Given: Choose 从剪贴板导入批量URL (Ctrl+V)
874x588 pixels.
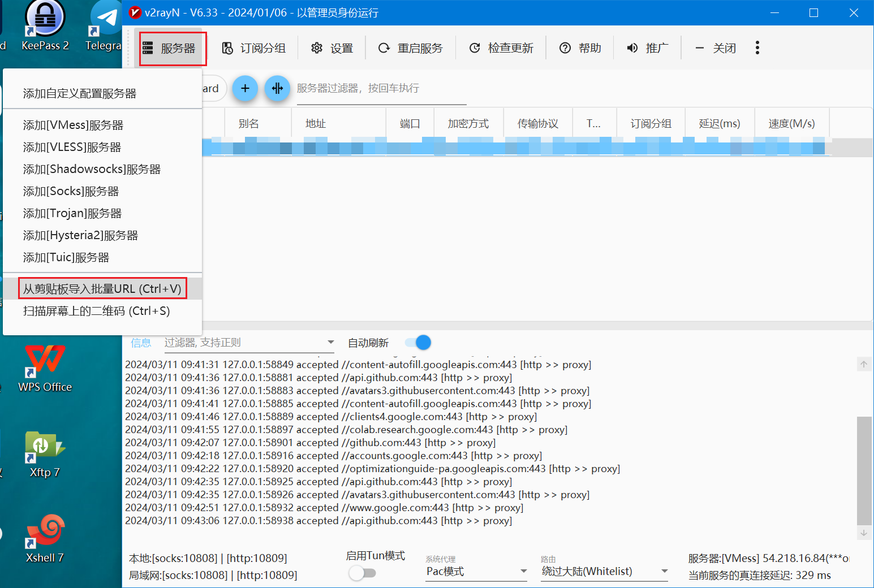Looking at the screenshot, I should tap(102, 289).
